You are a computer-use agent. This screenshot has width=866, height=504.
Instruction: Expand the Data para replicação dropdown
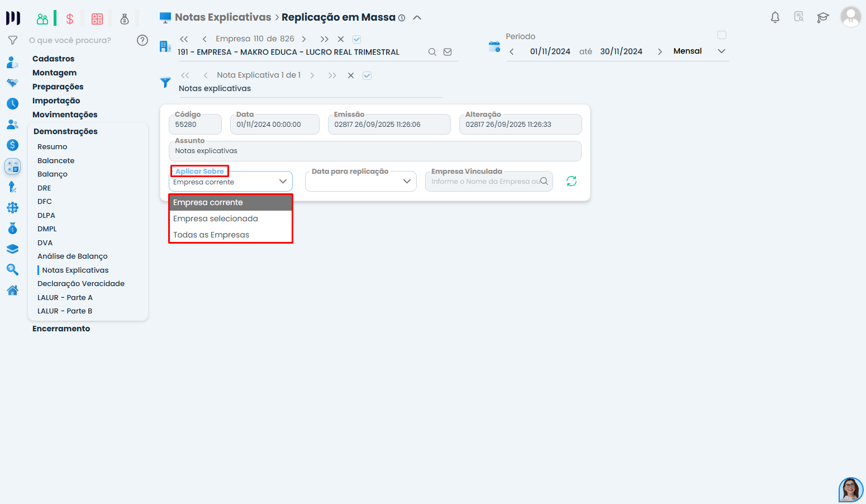[361, 182]
